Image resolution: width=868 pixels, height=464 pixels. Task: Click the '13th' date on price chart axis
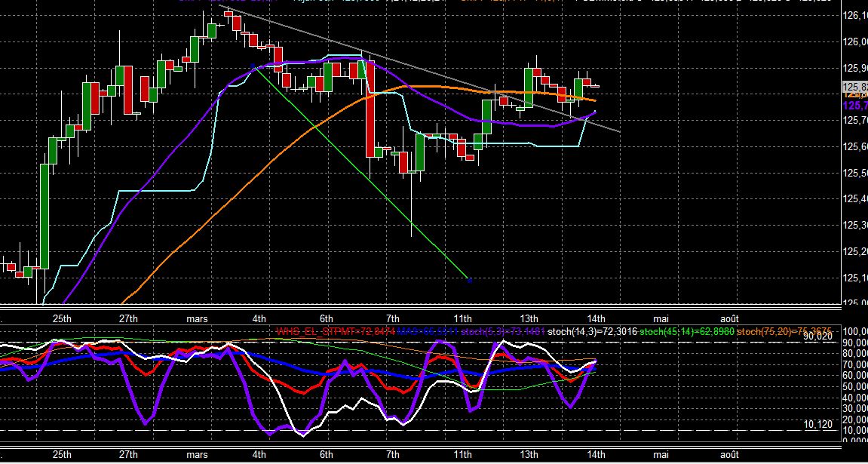click(529, 318)
